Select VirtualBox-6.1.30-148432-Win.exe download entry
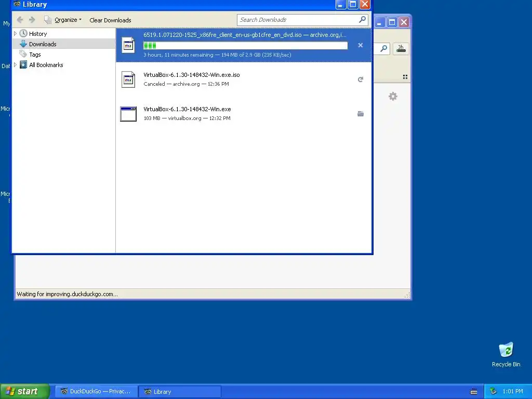 coord(244,114)
